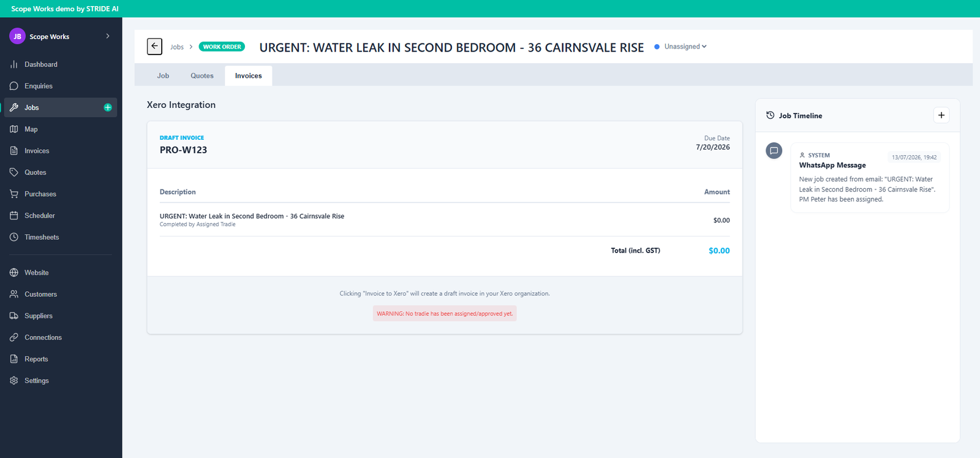The image size is (980, 458).
Task: Click the job title heading
Action: click(x=451, y=48)
